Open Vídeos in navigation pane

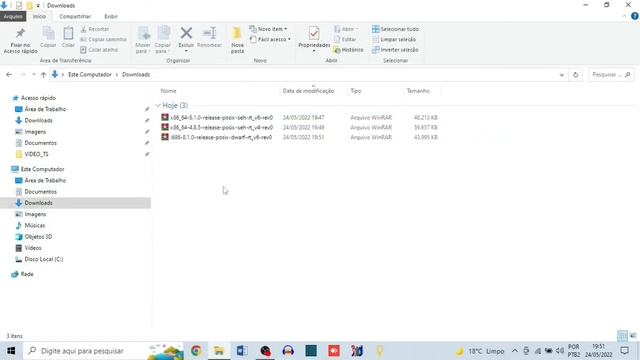point(33,248)
